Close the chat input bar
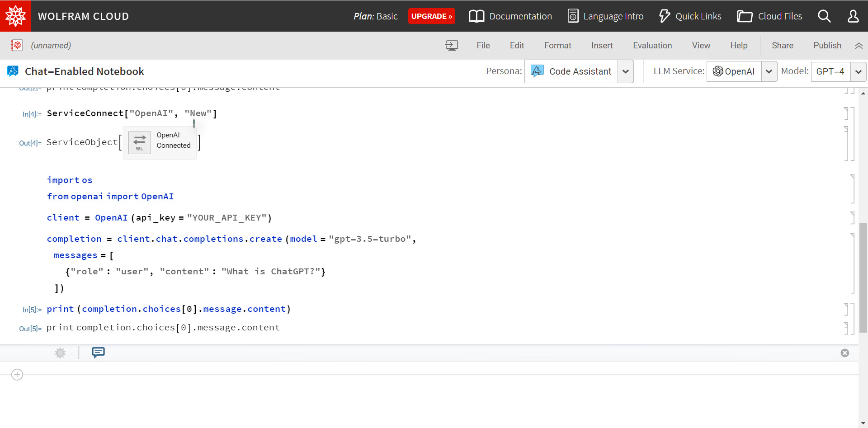The image size is (868, 428). (x=844, y=353)
